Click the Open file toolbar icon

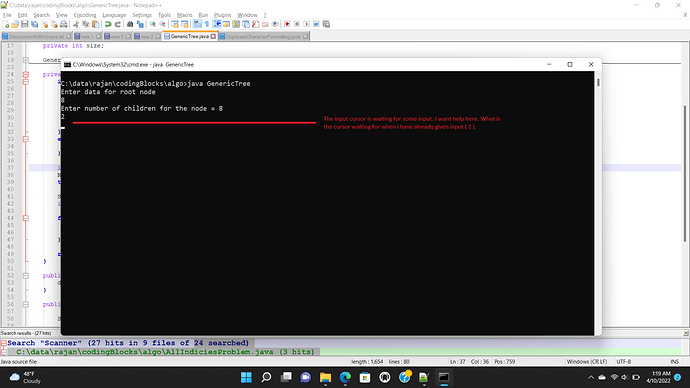coord(15,24)
